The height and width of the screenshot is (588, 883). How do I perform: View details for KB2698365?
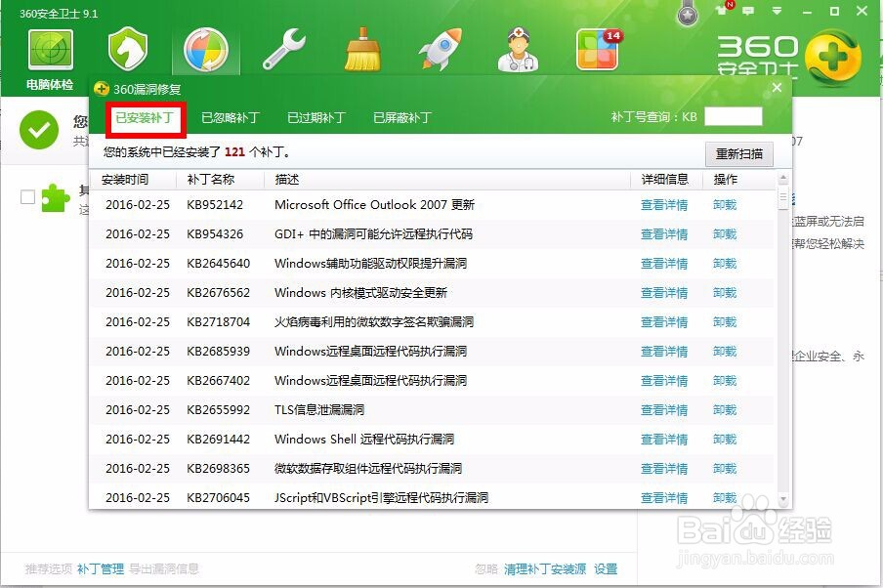point(664,469)
